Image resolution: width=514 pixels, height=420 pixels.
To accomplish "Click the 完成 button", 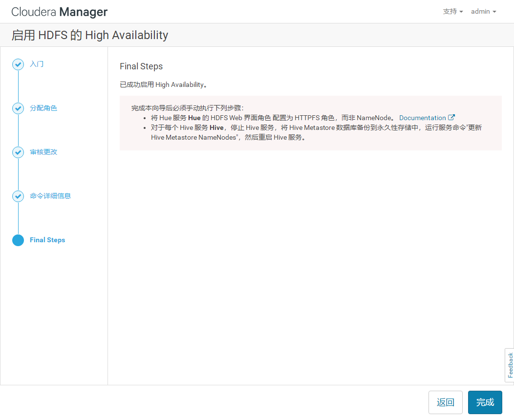I will tap(485, 402).
